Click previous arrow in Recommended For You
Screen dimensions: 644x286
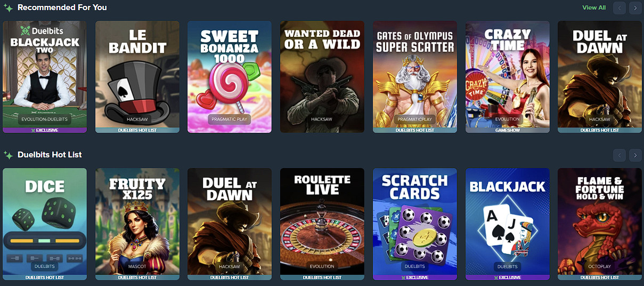tap(619, 7)
